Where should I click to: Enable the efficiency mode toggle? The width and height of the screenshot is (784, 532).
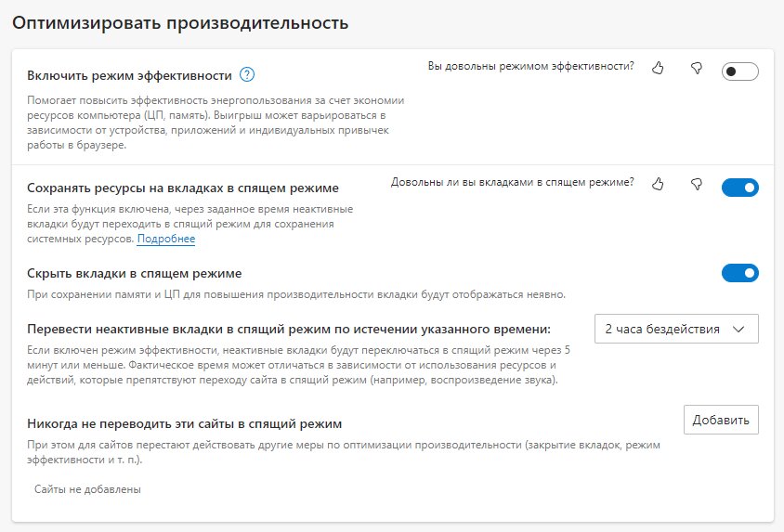click(740, 71)
